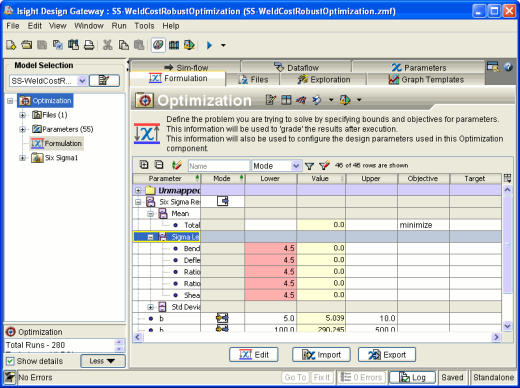Click the Log button in status bar
The image size is (520, 388).
[x=413, y=377]
